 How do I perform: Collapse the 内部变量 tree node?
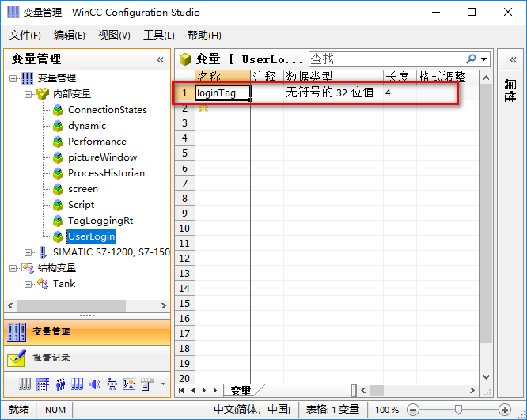coord(28,94)
